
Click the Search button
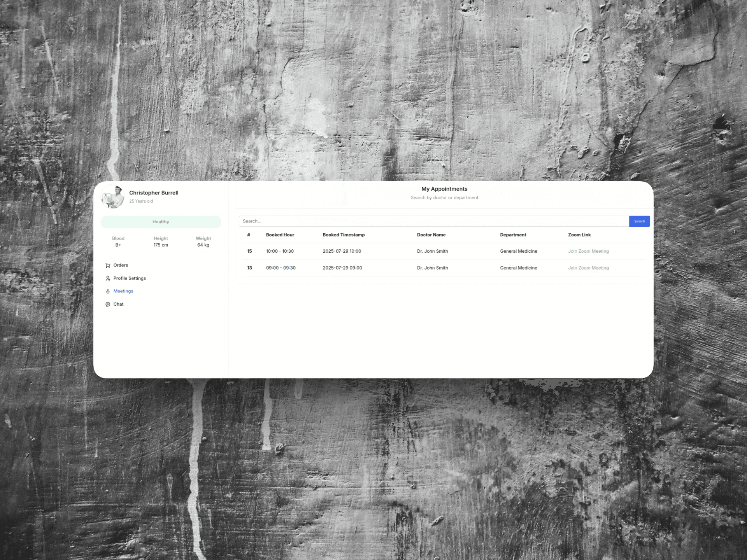coord(639,221)
